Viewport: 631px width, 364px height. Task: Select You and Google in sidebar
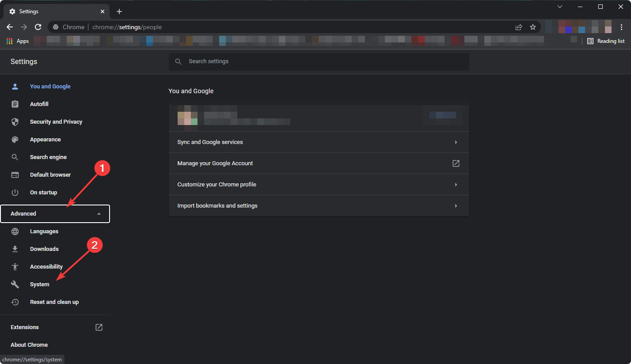click(x=50, y=87)
